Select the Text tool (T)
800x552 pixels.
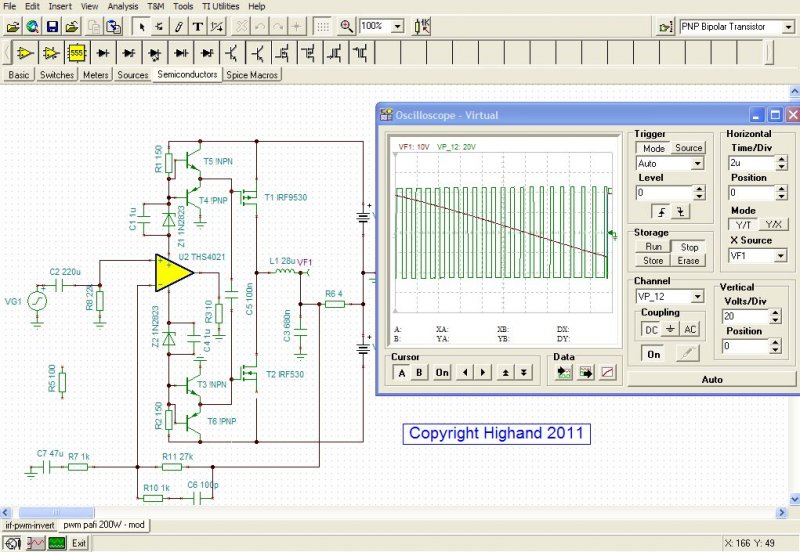tap(197, 27)
